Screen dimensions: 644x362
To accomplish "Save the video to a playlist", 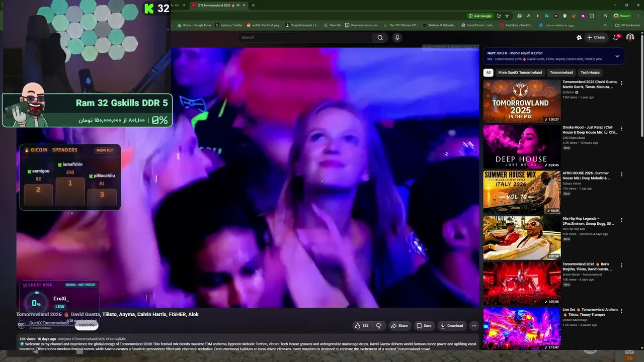I will 424,326.
